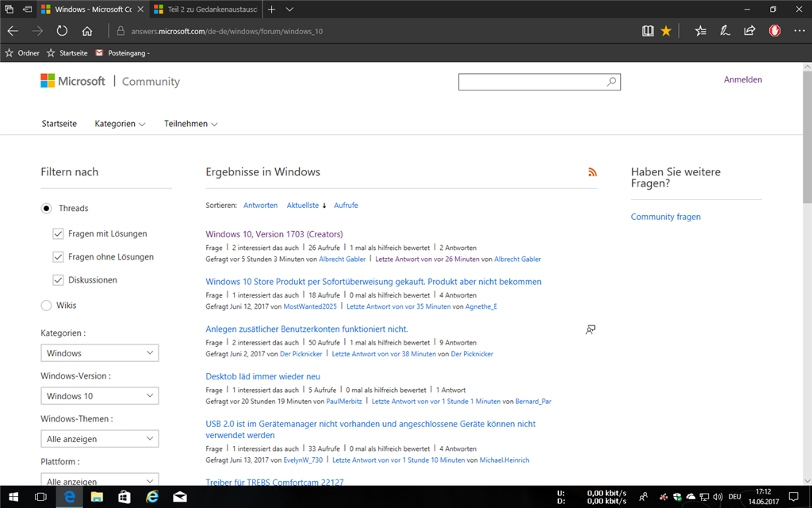Image resolution: width=812 pixels, height=508 pixels.
Task: Open the browser home page icon
Action: pos(87,31)
